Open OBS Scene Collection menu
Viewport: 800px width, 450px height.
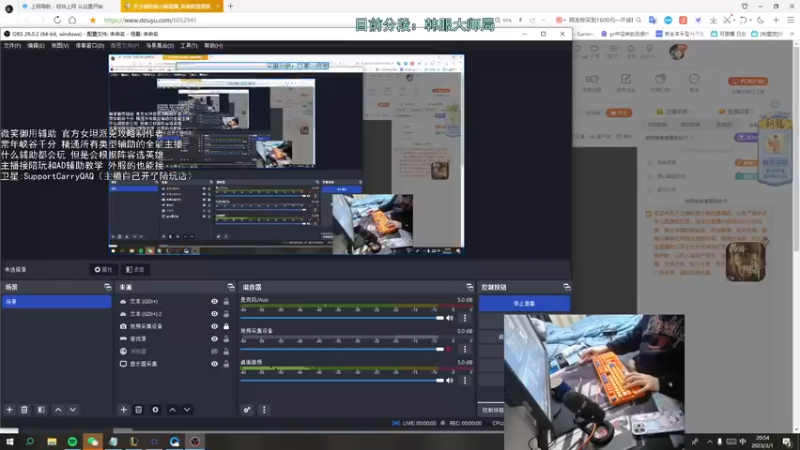click(x=160, y=45)
